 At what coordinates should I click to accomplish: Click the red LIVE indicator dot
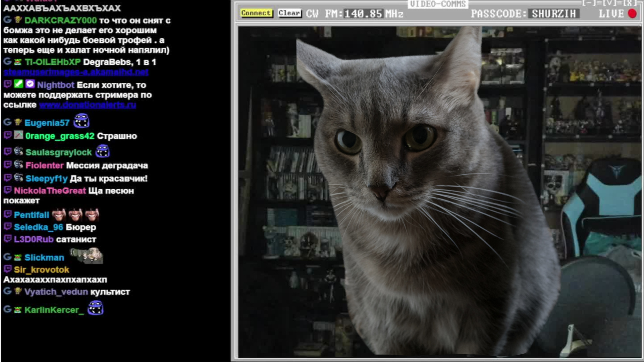coord(632,14)
